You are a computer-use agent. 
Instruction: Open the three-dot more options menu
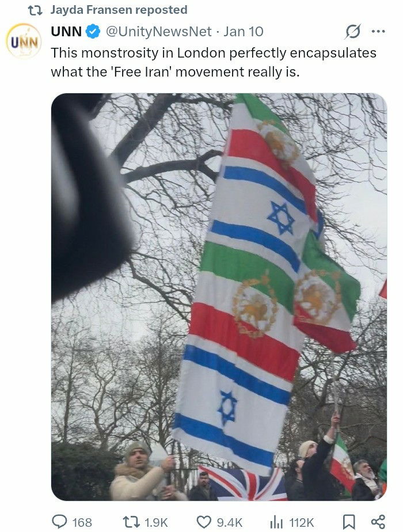coord(378,31)
